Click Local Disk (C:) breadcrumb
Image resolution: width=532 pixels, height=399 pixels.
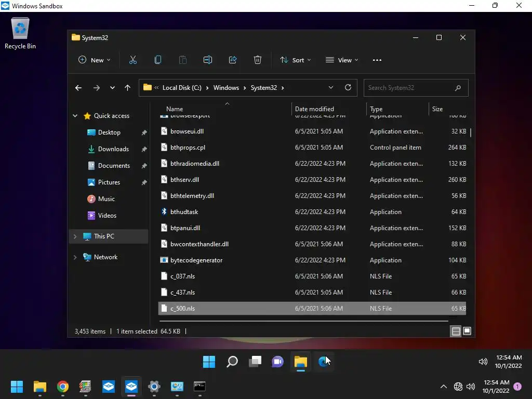click(x=182, y=88)
